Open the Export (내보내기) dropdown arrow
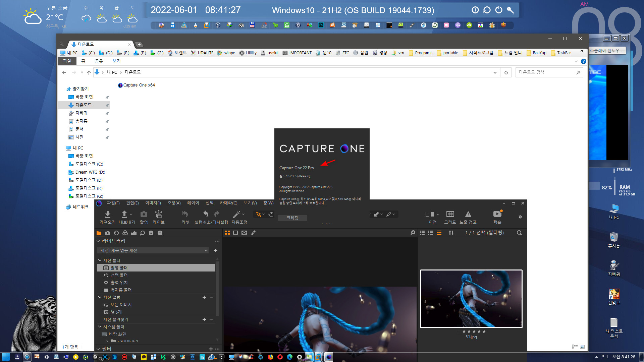Screen dimensions: 644x362 coord(131,214)
